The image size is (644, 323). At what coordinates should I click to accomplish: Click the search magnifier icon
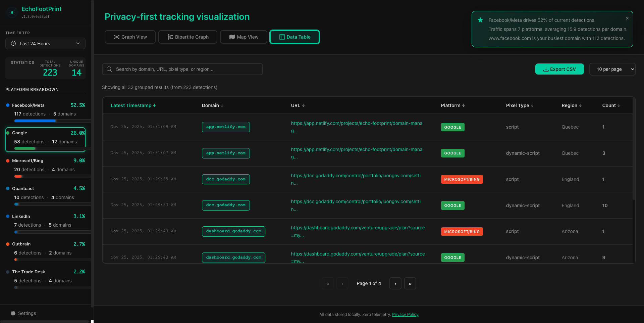pyautogui.click(x=109, y=69)
